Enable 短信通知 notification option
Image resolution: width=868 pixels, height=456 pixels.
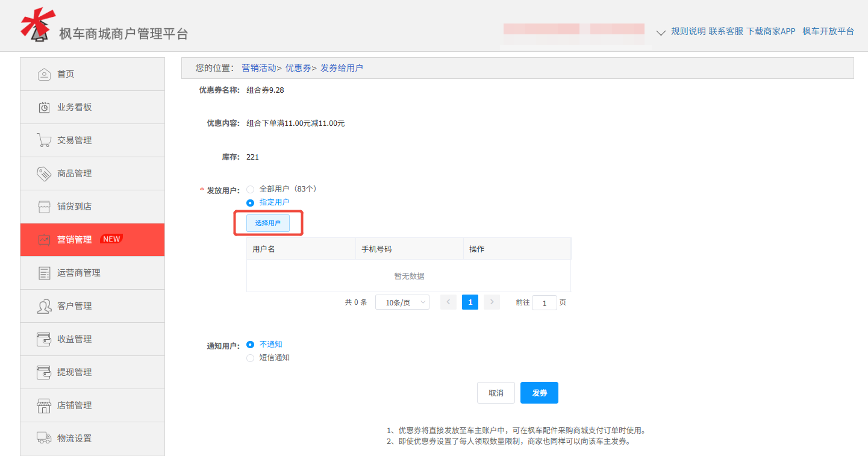click(250, 357)
